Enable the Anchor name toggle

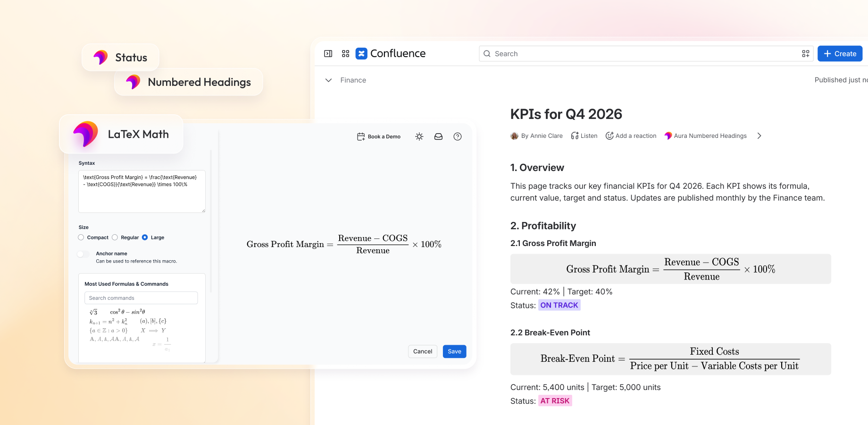83,254
